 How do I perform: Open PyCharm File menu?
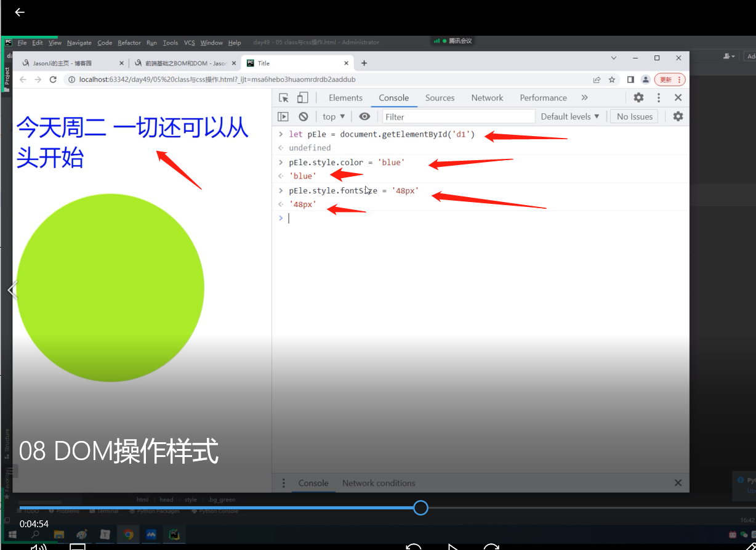pos(22,42)
